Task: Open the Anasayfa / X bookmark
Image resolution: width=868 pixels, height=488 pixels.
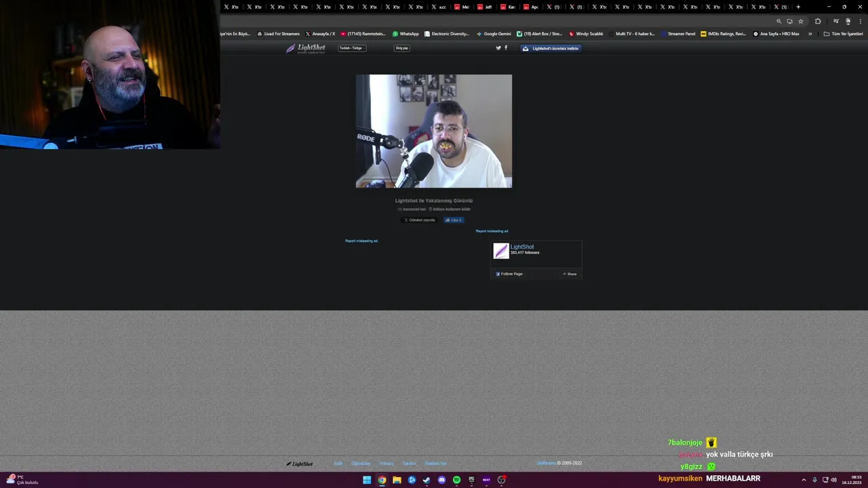Action: click(x=320, y=34)
